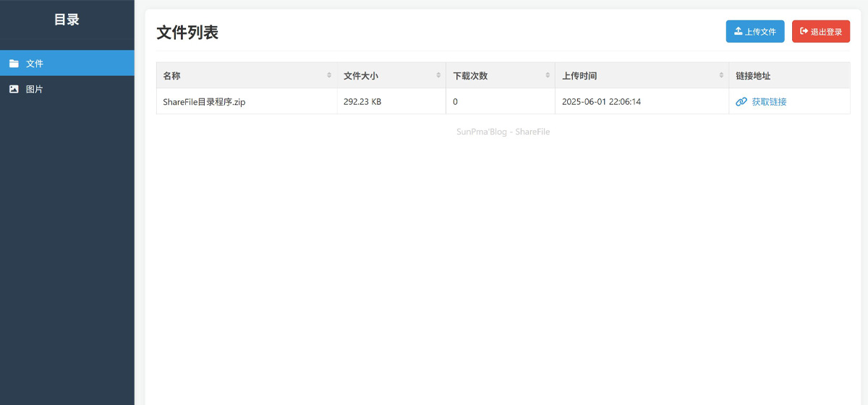Open the 获取链接 link text

769,102
